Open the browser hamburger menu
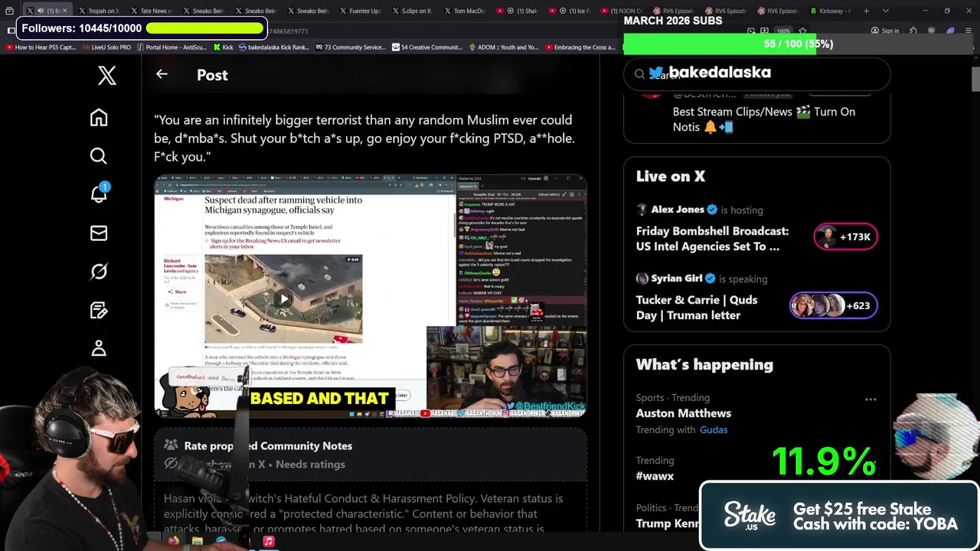 coord(969,31)
